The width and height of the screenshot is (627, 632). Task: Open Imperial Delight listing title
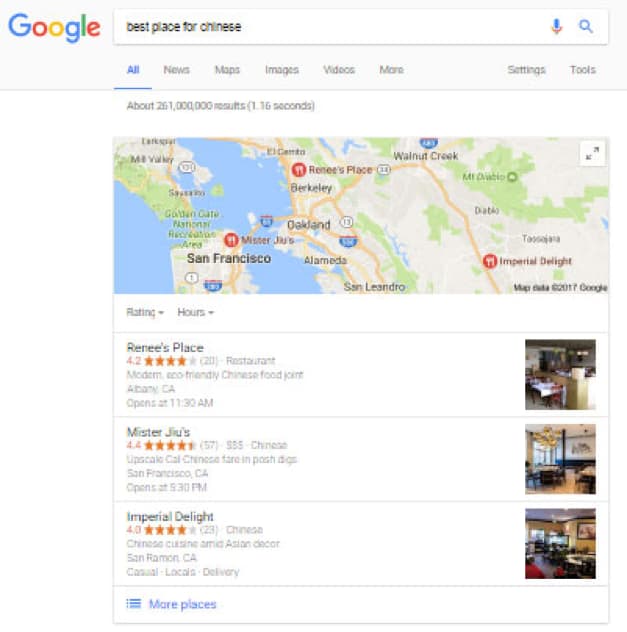[170, 516]
